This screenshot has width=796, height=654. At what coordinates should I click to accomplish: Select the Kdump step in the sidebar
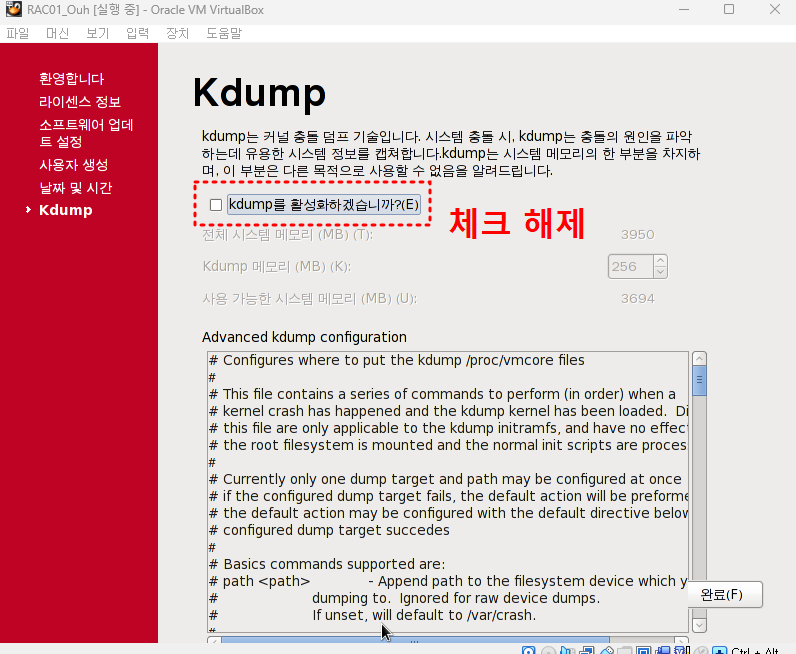click(65, 210)
